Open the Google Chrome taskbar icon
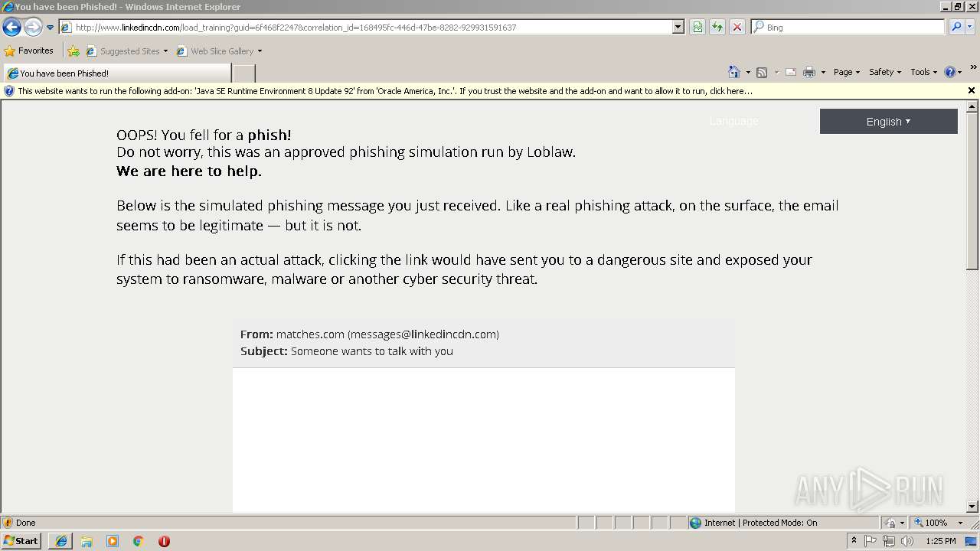Screen dimensions: 980x551 [139, 541]
